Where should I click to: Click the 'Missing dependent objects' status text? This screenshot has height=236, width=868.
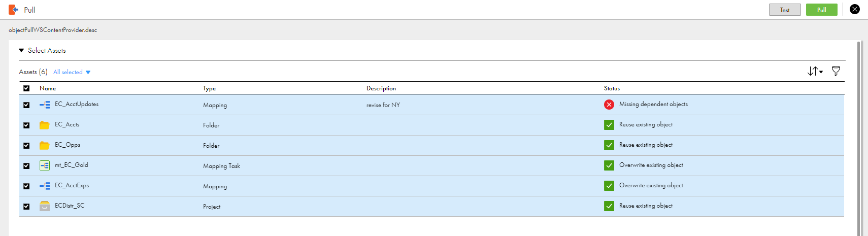coord(653,104)
